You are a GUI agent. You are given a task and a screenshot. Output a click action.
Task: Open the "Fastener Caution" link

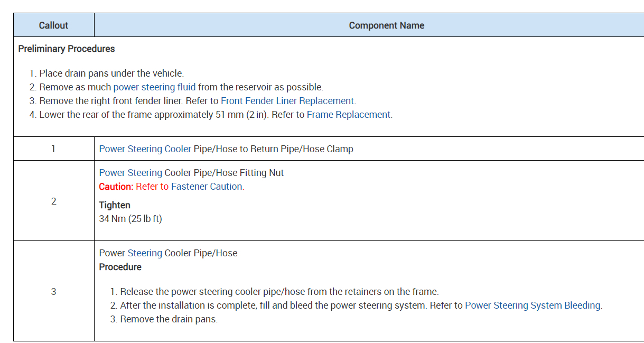pos(207,187)
